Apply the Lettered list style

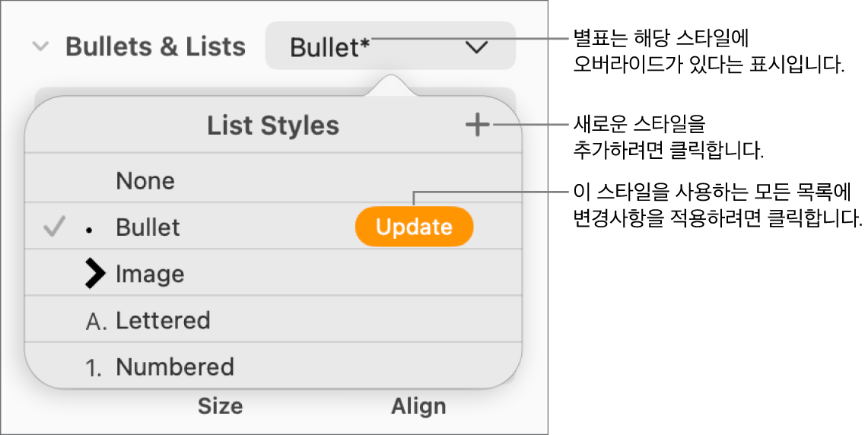click(x=163, y=321)
